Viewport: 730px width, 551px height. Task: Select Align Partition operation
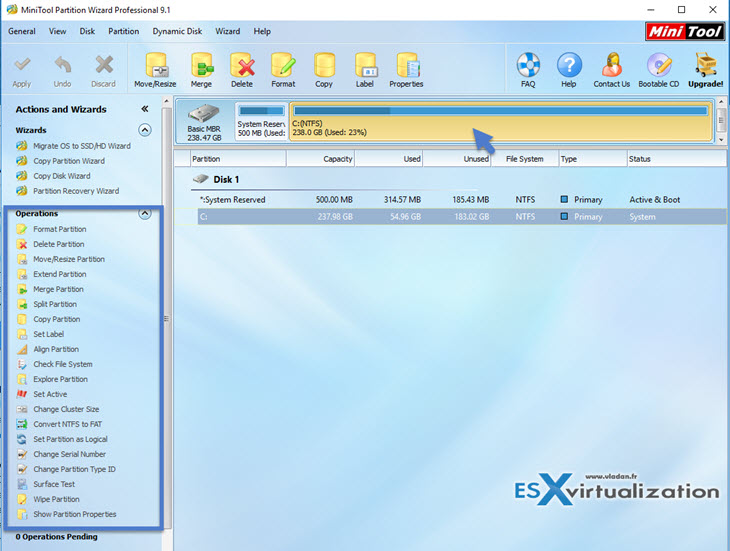tap(47, 349)
